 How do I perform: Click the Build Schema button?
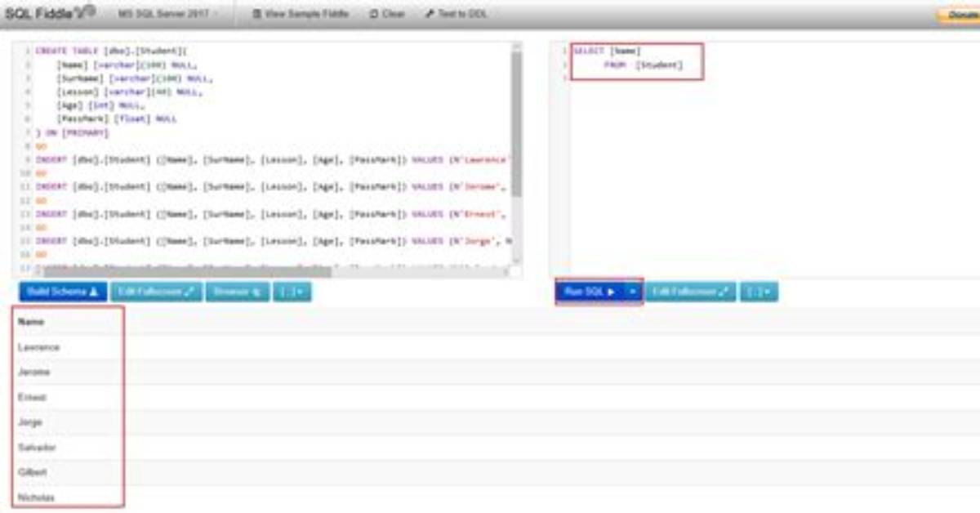63,292
